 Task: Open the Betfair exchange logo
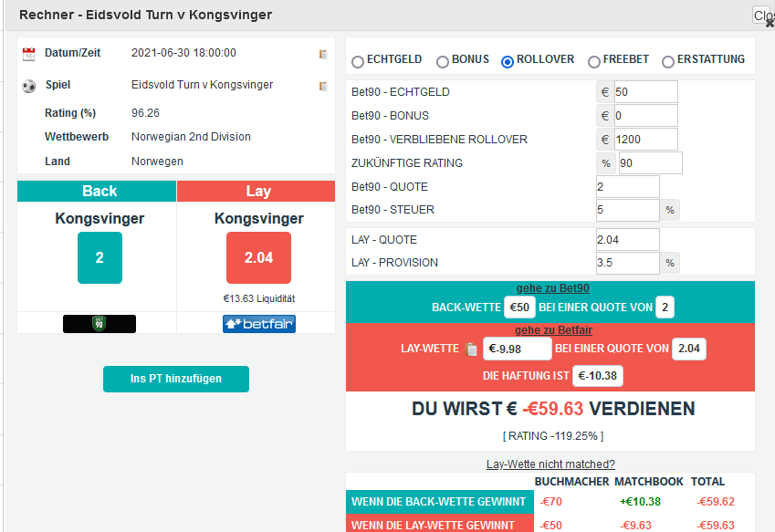pos(259,324)
